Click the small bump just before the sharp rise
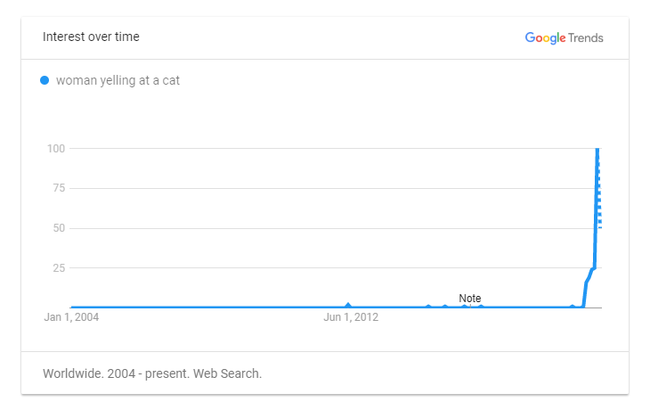 pyautogui.click(x=572, y=306)
